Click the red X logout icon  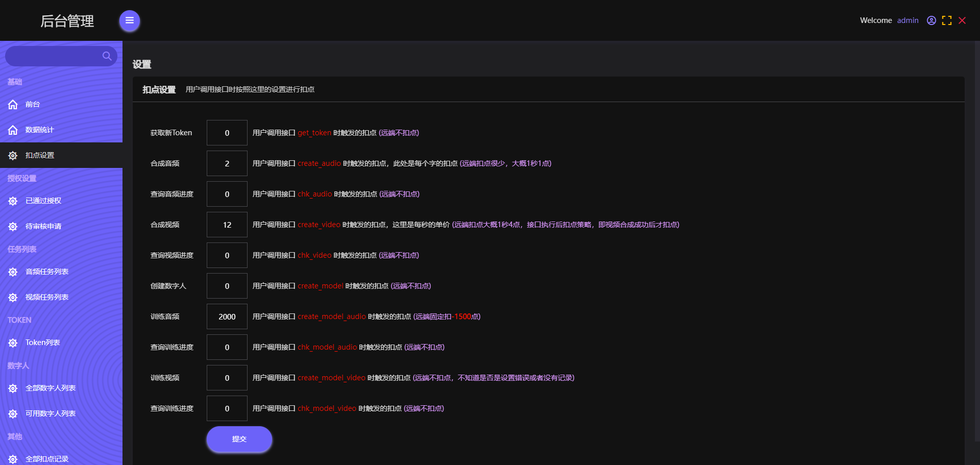tap(962, 20)
